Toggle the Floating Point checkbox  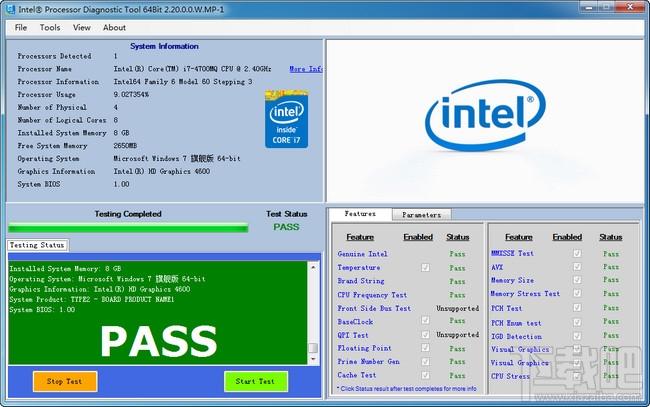[425, 348]
